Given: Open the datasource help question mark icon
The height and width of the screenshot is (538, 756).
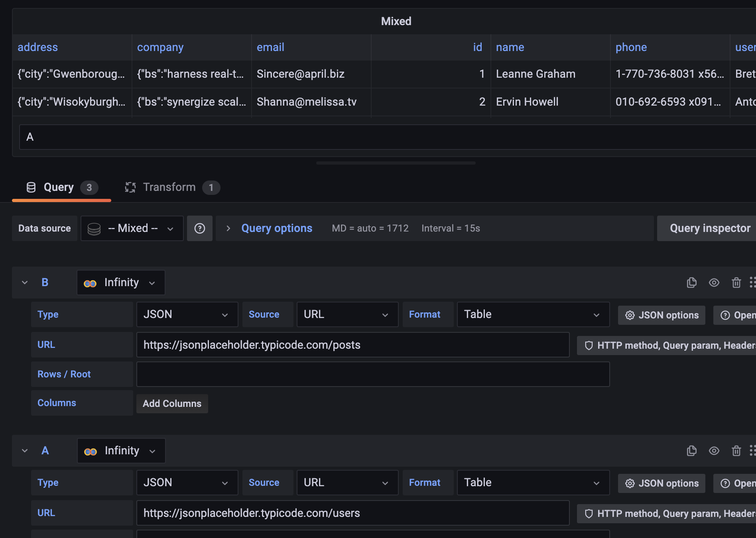Looking at the screenshot, I should (x=200, y=228).
